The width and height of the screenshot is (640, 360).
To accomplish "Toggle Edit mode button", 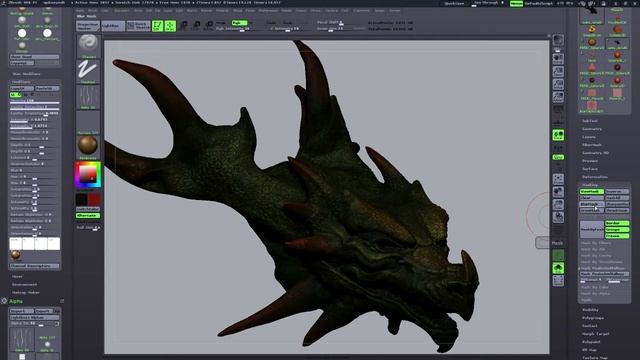I will click(157, 26).
